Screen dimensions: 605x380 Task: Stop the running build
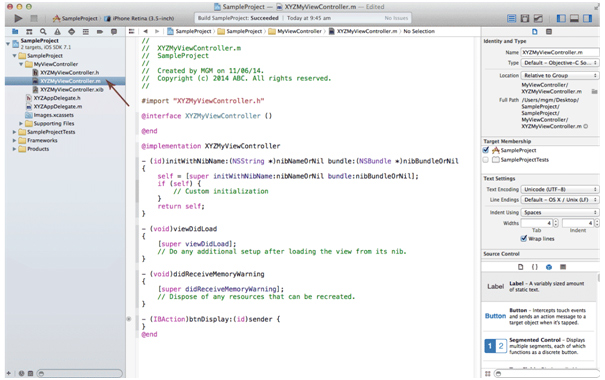34,18
